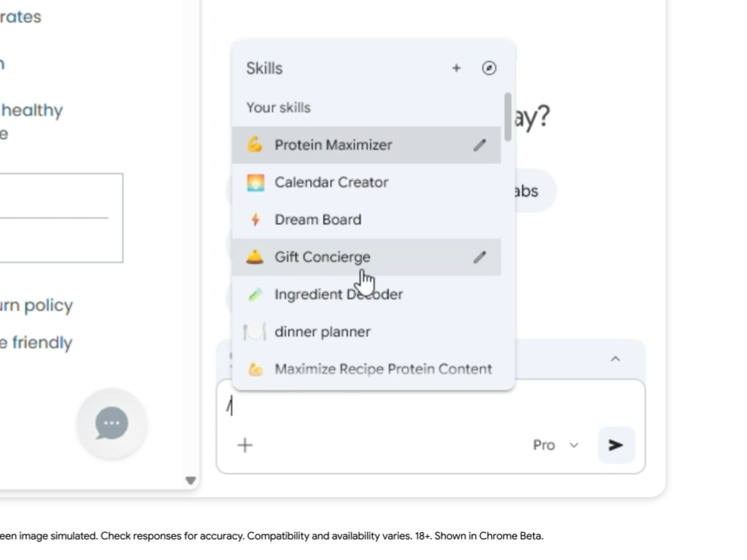Image resolution: width=747 pixels, height=560 pixels.
Task: Send the prompt with the arrow button
Action: [616, 445]
